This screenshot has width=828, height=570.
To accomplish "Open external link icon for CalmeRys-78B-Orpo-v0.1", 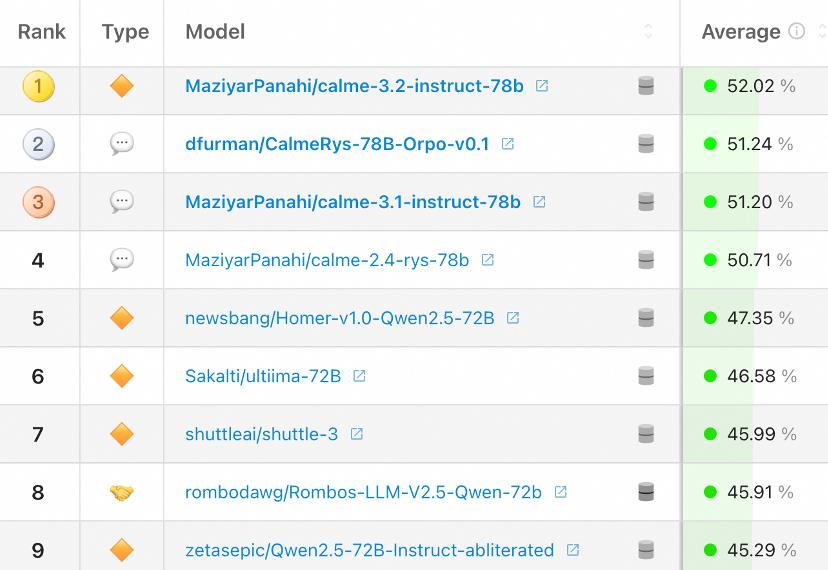I will point(507,144).
